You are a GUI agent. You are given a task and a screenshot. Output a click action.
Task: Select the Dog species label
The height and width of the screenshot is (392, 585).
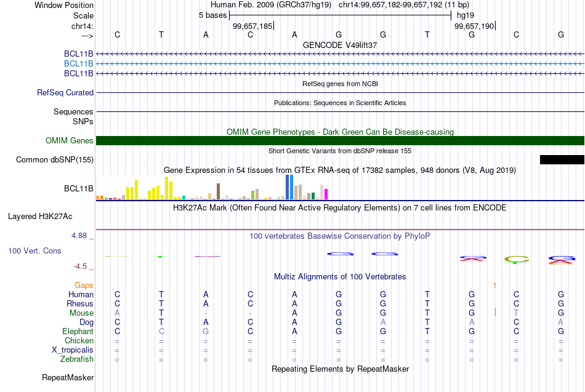pos(86,322)
